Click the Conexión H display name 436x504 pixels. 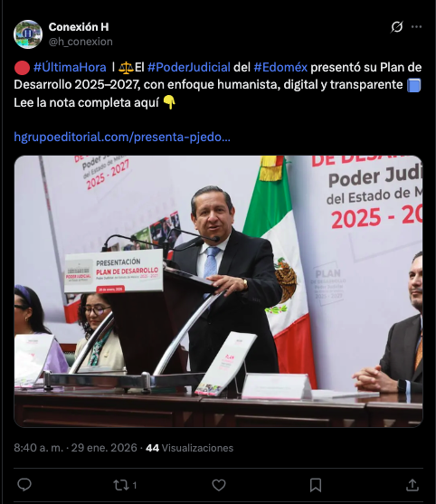point(79,27)
